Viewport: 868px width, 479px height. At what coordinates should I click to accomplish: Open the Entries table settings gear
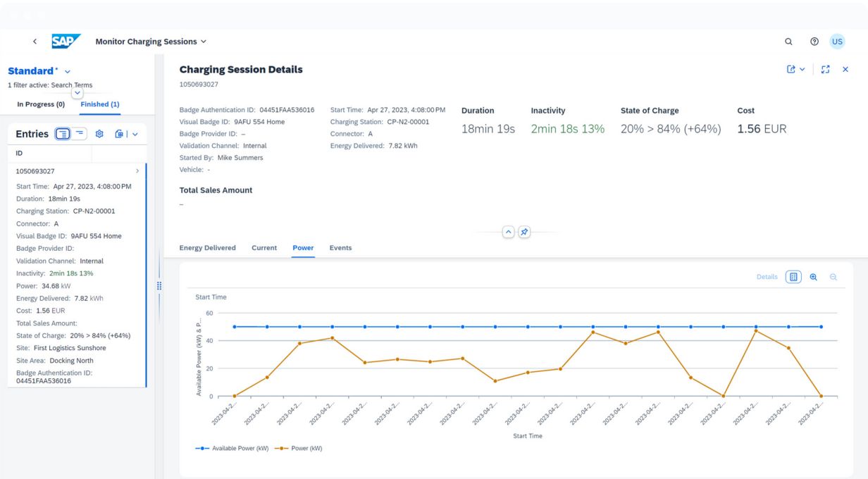[x=99, y=134]
